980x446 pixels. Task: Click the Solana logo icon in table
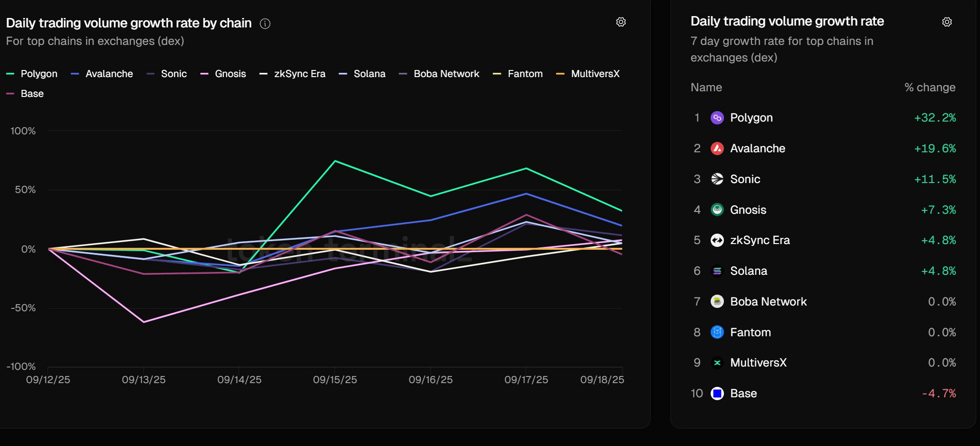click(x=717, y=271)
